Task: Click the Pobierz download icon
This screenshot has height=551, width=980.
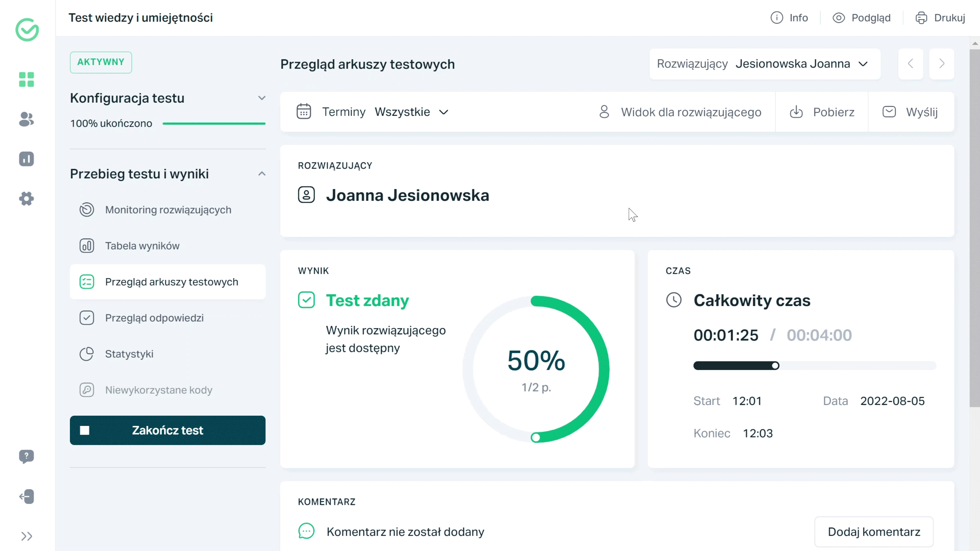Action: click(x=797, y=112)
